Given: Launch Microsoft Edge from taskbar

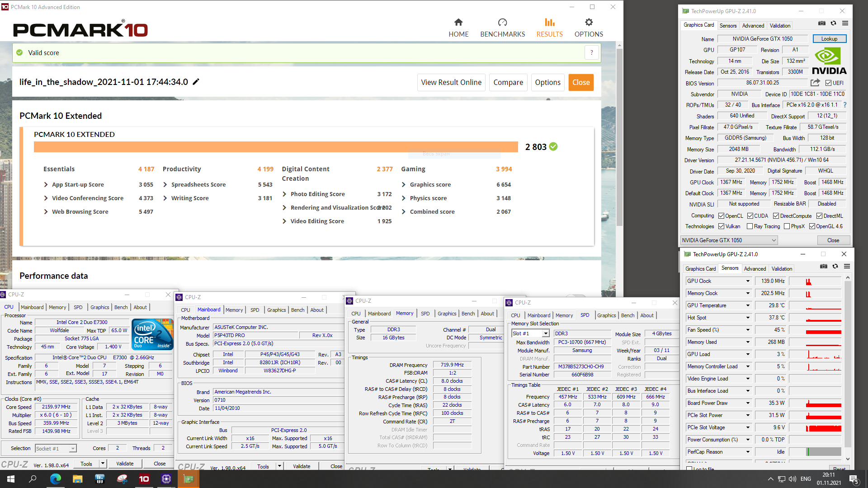Looking at the screenshot, I should (55, 479).
